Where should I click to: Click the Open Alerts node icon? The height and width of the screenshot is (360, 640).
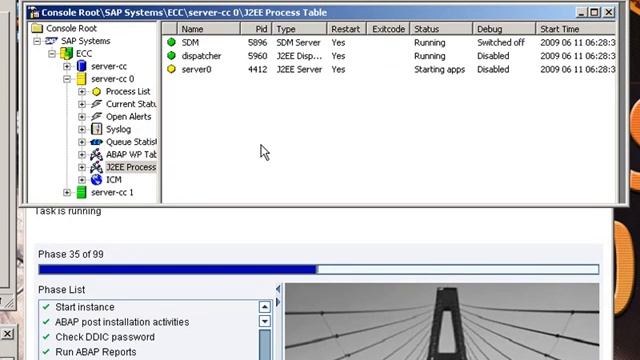[96, 117]
